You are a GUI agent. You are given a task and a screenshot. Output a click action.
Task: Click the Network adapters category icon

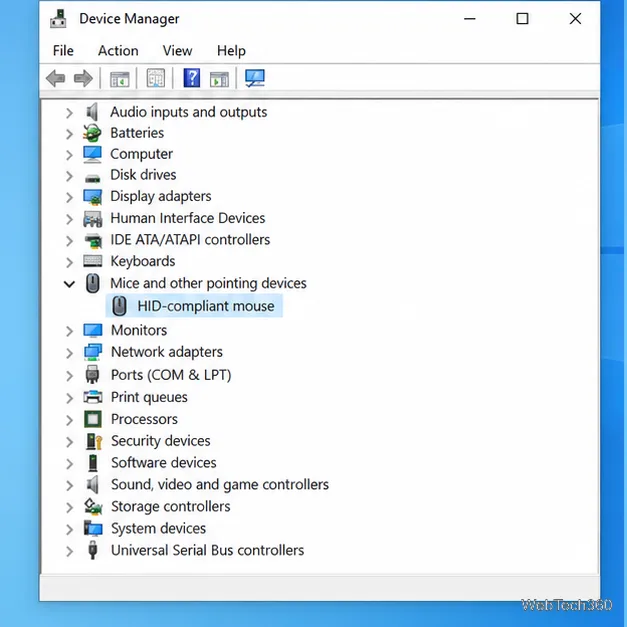[x=93, y=352]
